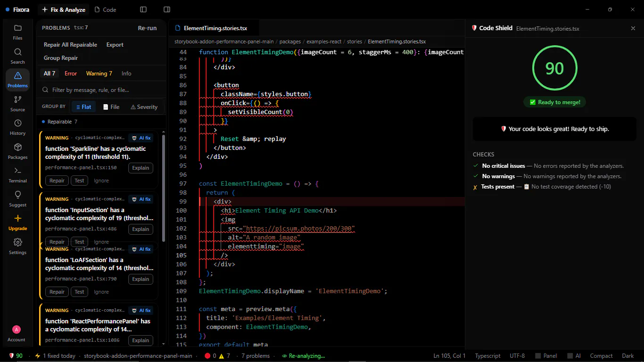The width and height of the screenshot is (644, 362).
Task: Click the 'Ln 105, Col 1' status entry
Action: point(449,356)
